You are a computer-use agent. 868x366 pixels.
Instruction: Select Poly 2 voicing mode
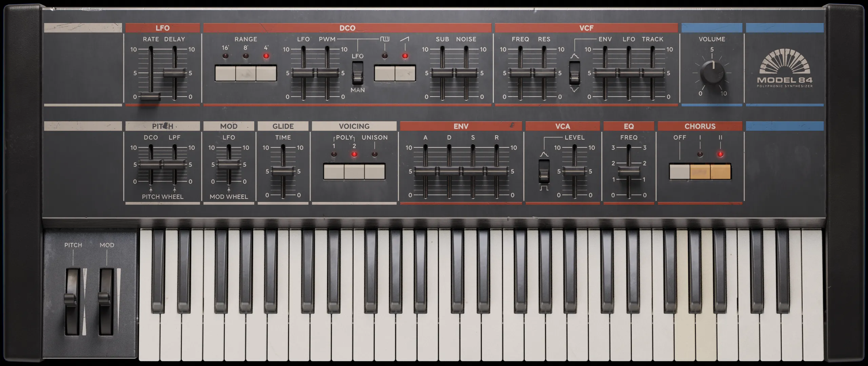click(354, 171)
